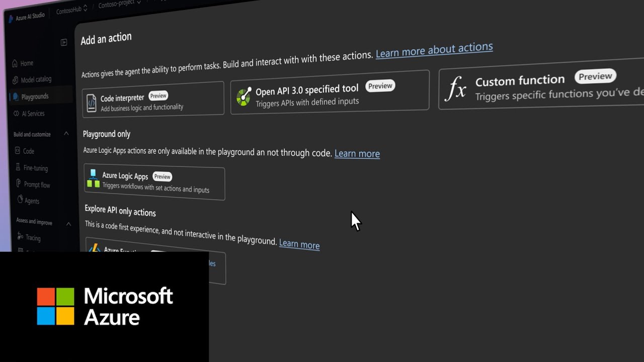Click the Home icon in the sidebar

click(15, 63)
